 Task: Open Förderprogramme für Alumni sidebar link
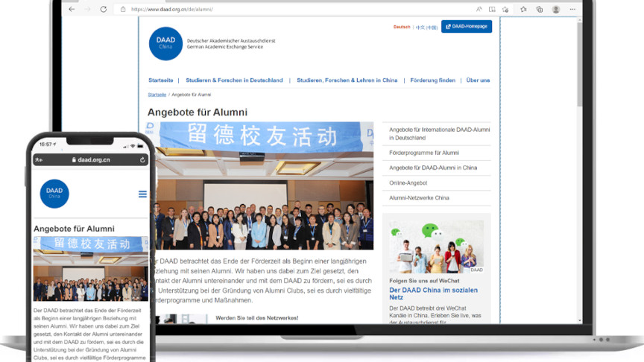(423, 153)
